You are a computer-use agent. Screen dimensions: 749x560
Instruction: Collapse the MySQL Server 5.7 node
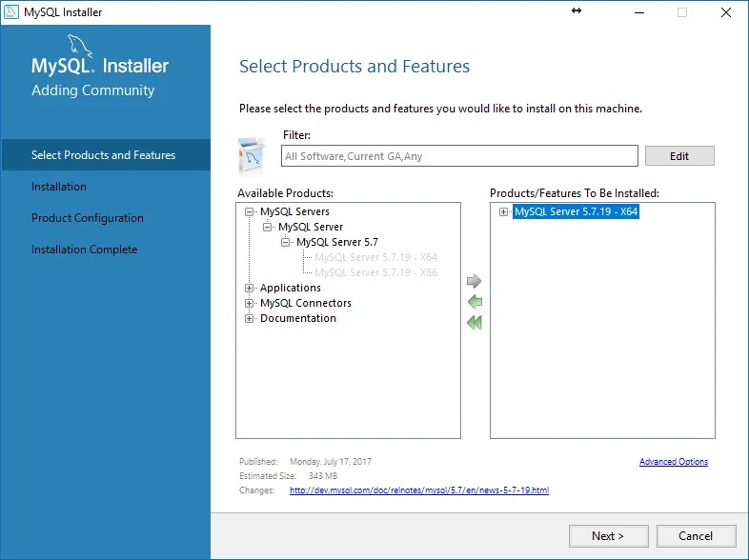(x=285, y=242)
